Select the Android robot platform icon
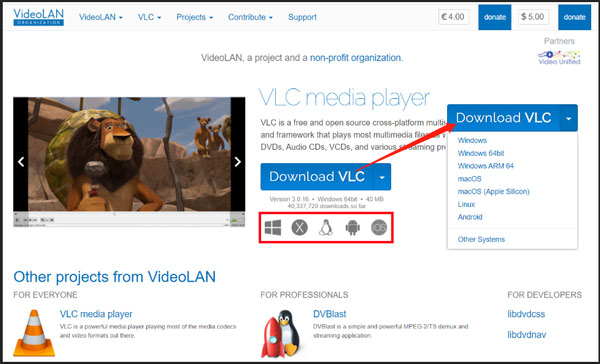This screenshot has width=600, height=364. point(352,228)
